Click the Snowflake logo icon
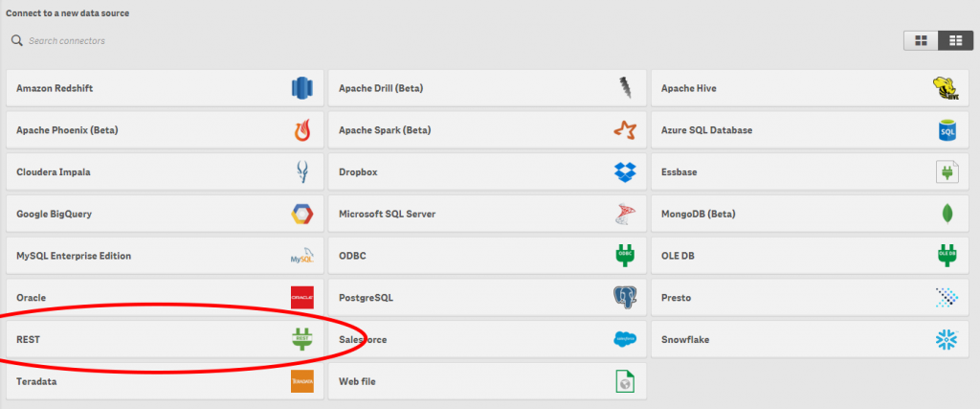Viewport: 980px width, 409px height. [x=947, y=340]
